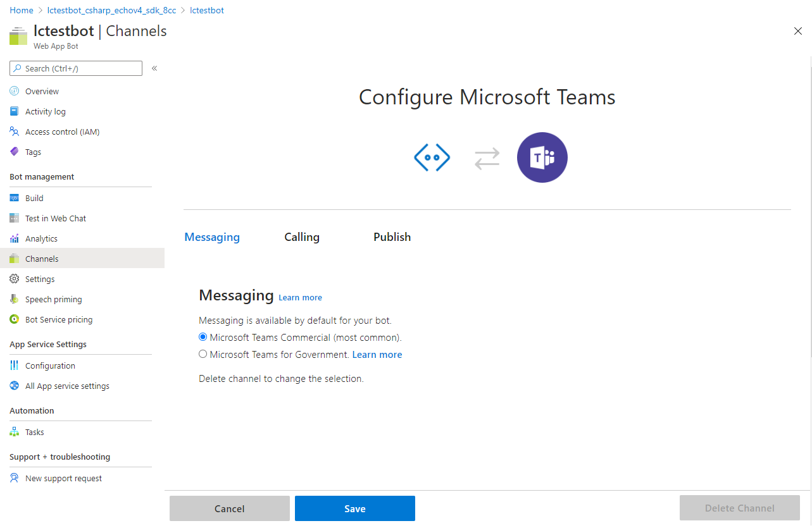Open Tasks under Automation

tap(34, 432)
